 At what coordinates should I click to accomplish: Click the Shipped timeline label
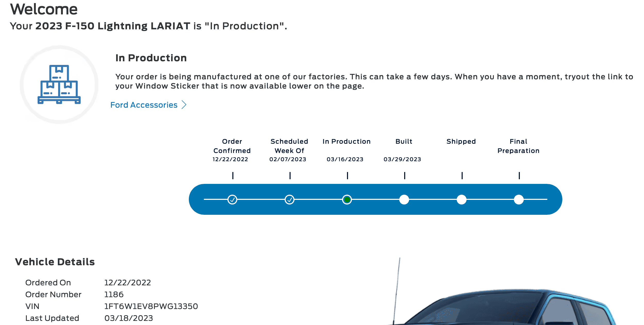[461, 141]
